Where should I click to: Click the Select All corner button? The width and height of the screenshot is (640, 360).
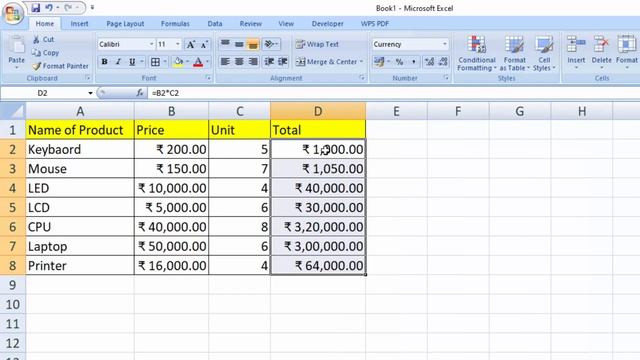point(13,111)
